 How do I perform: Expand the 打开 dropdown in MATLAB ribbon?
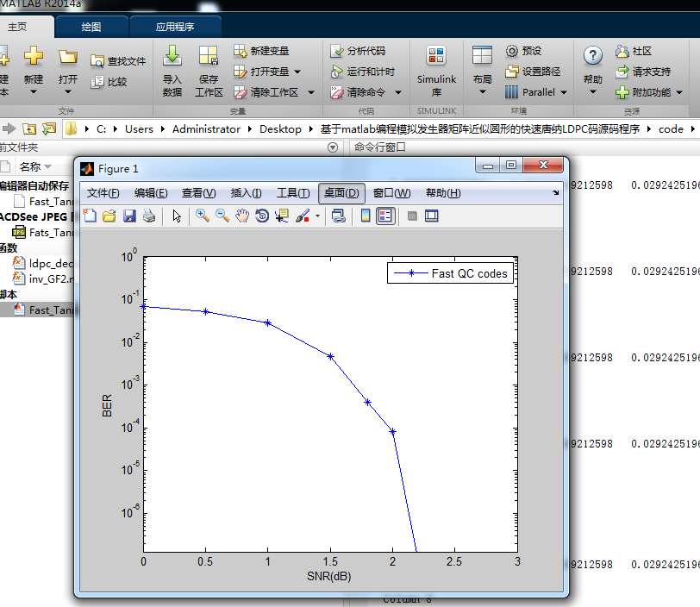(x=68, y=92)
